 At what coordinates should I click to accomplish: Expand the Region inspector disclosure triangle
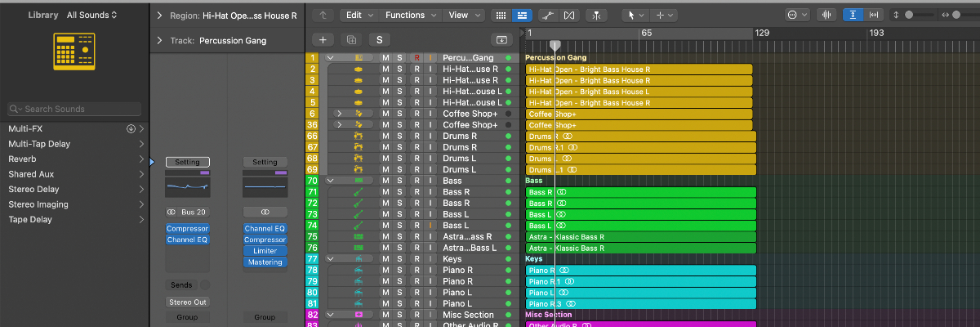pyautogui.click(x=159, y=16)
